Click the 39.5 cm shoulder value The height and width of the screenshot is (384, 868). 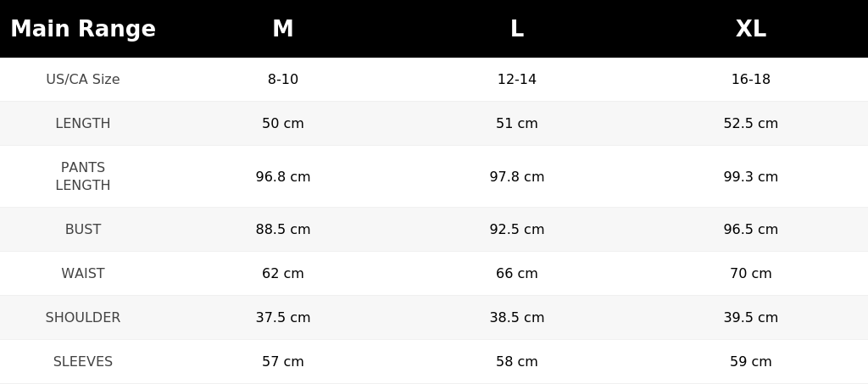pos(751,318)
